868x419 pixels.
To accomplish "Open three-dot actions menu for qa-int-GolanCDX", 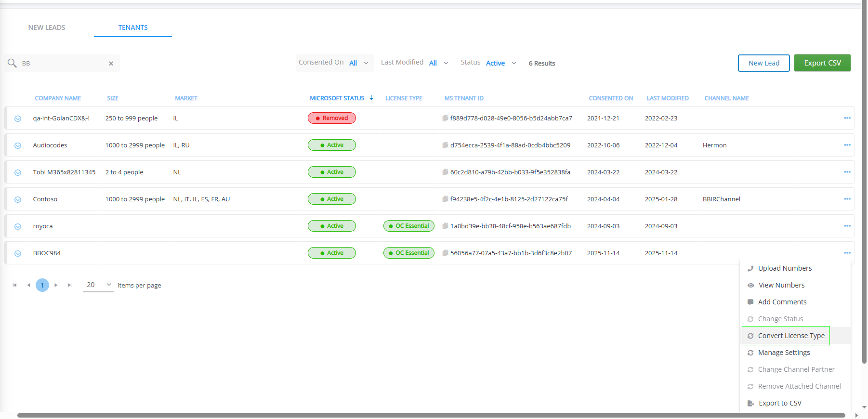I will (847, 118).
